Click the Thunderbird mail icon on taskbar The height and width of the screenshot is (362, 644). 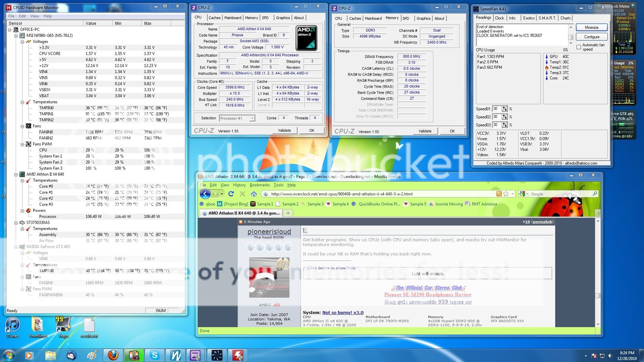pos(71,355)
